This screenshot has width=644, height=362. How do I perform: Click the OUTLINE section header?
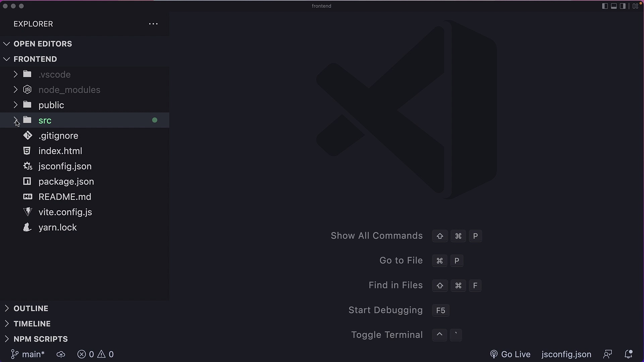tap(31, 308)
